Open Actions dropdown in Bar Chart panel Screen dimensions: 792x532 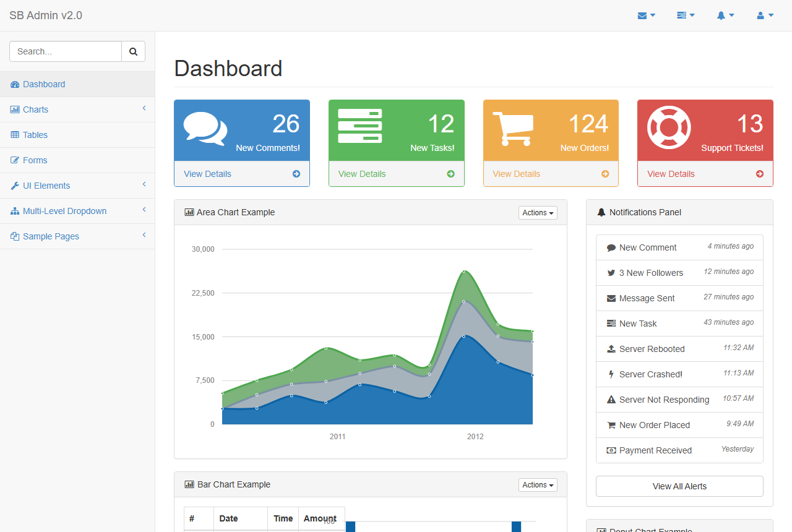538,485
